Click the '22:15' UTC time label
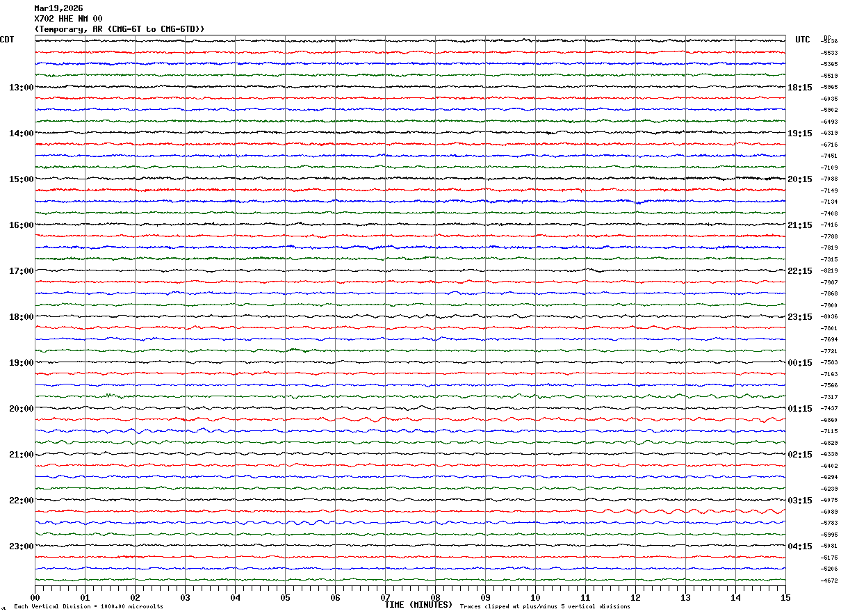The image size is (841, 616). tap(800, 271)
